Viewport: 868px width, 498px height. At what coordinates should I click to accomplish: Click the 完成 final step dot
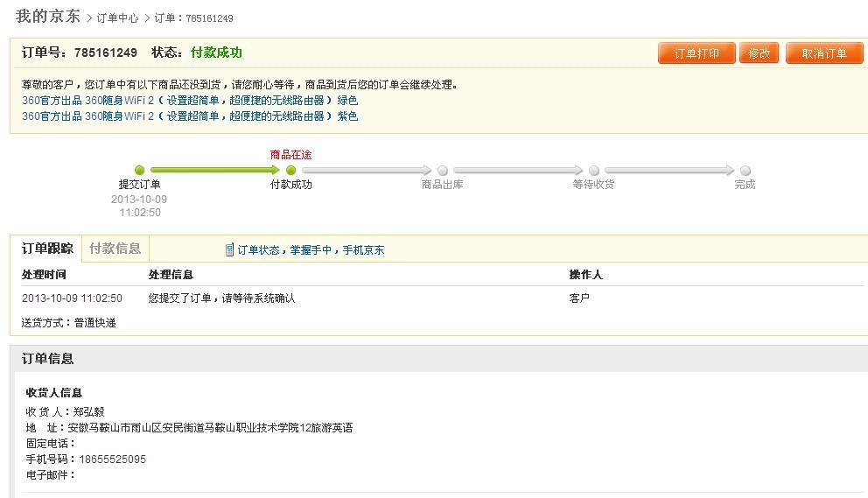[x=745, y=170]
